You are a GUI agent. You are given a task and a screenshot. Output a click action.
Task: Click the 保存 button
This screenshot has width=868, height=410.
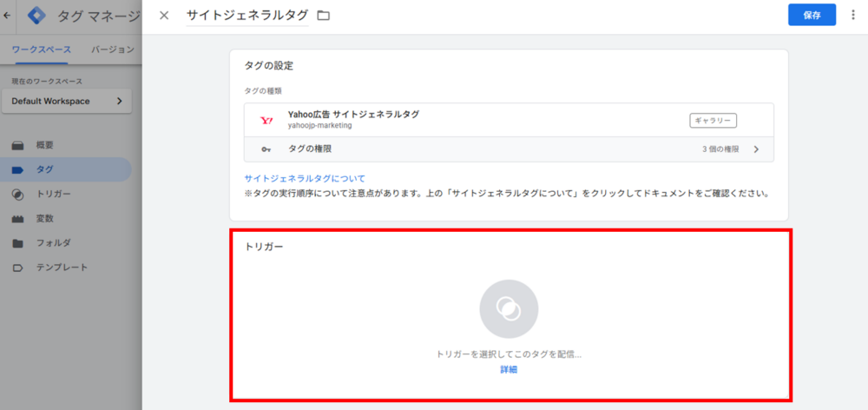(x=812, y=16)
